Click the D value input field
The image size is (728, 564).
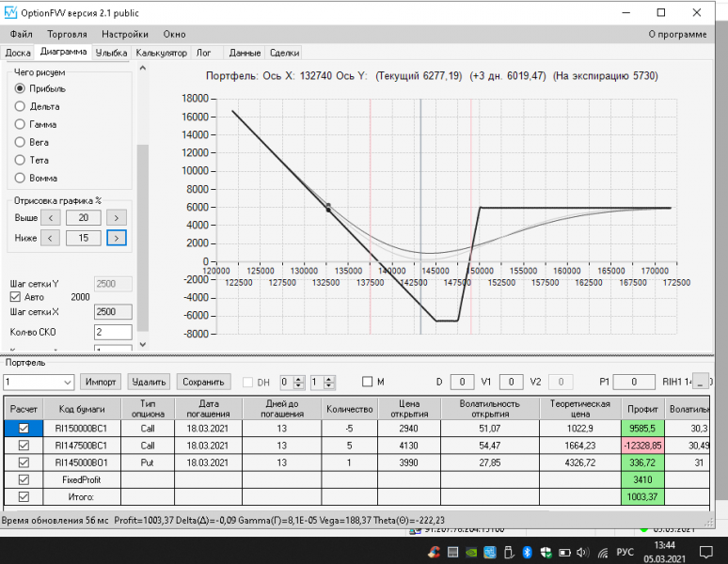[462, 382]
